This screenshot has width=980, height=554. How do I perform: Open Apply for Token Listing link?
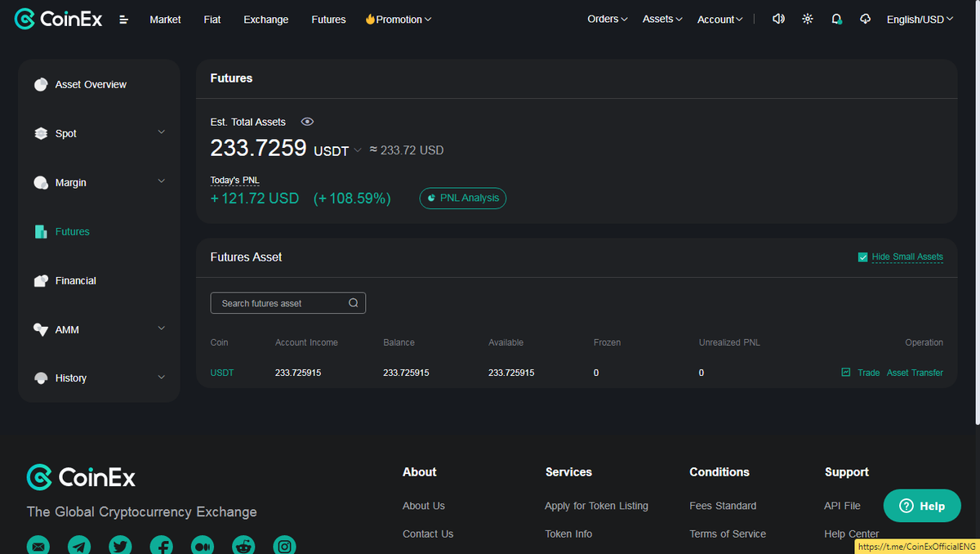[x=596, y=506]
